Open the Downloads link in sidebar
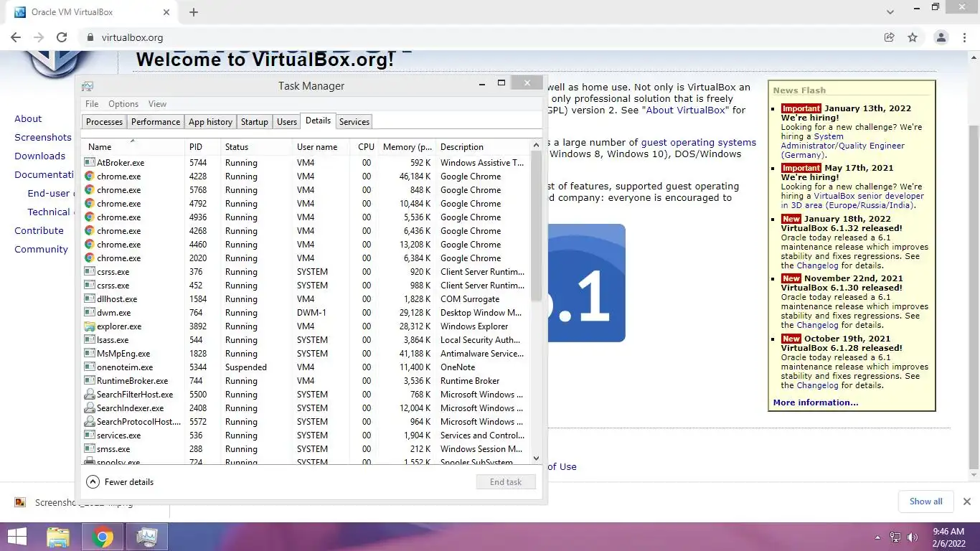This screenshot has width=980, height=551. click(40, 156)
